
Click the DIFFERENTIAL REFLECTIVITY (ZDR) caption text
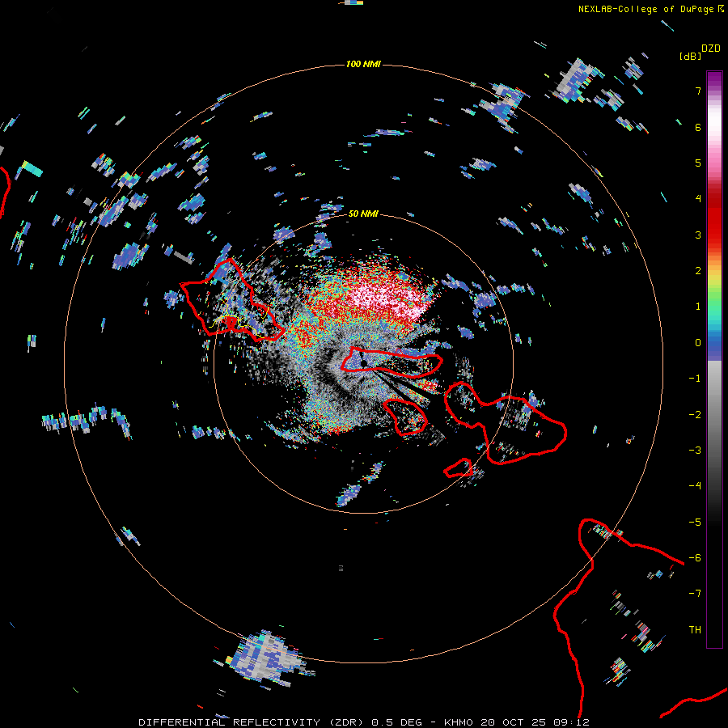tap(251, 722)
